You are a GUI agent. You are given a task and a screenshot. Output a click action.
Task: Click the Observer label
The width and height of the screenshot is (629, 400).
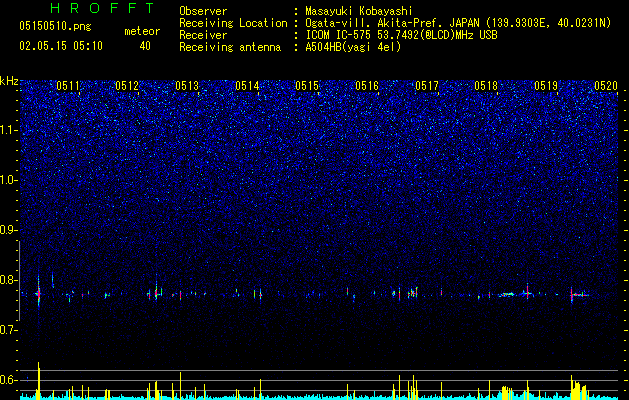[203, 11]
